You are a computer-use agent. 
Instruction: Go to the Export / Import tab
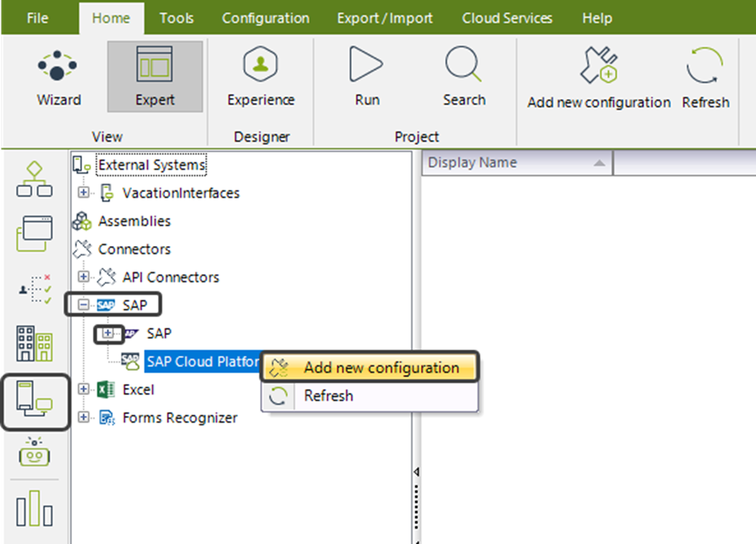point(385,18)
